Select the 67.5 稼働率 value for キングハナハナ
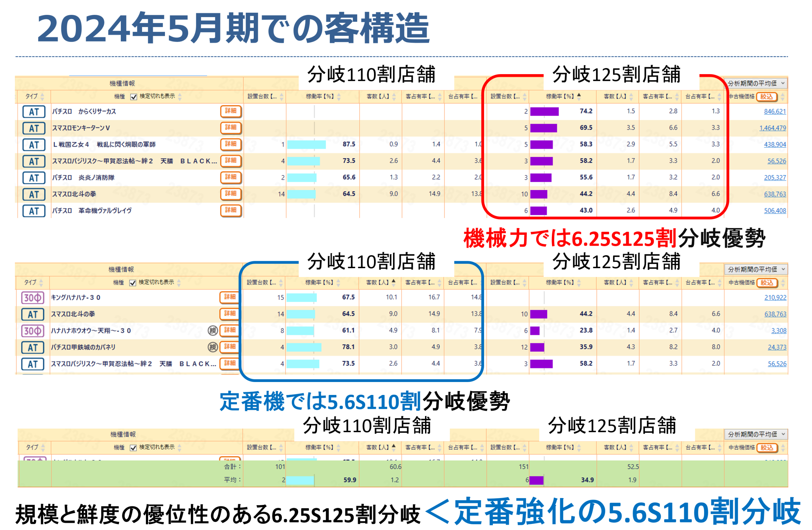Image resolution: width=812 pixels, height=530 pixels. pyautogui.click(x=348, y=297)
